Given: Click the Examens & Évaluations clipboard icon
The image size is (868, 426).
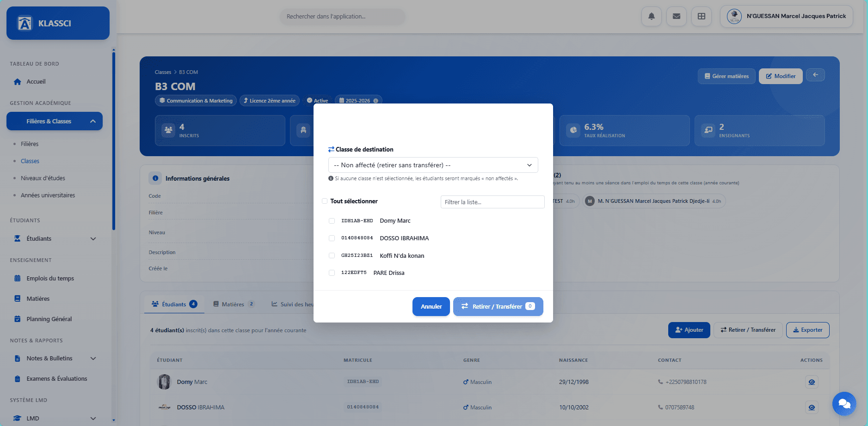Looking at the screenshot, I should click(18, 379).
